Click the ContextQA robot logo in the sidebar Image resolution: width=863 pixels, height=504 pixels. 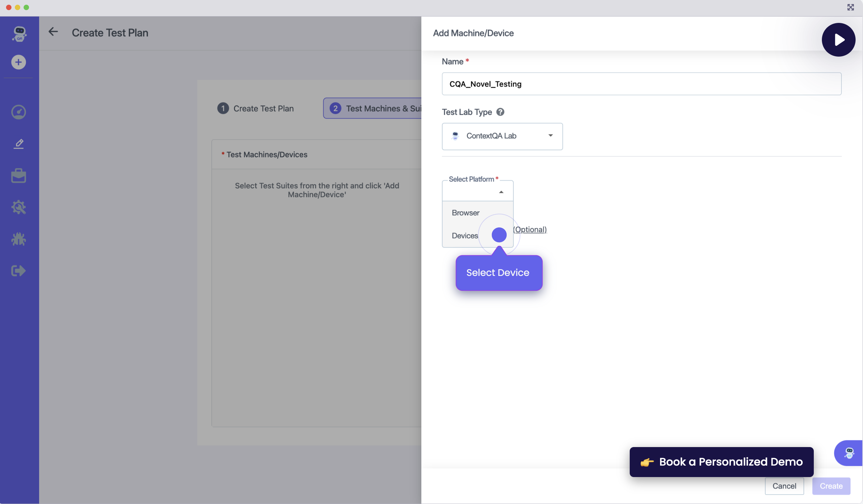(19, 34)
